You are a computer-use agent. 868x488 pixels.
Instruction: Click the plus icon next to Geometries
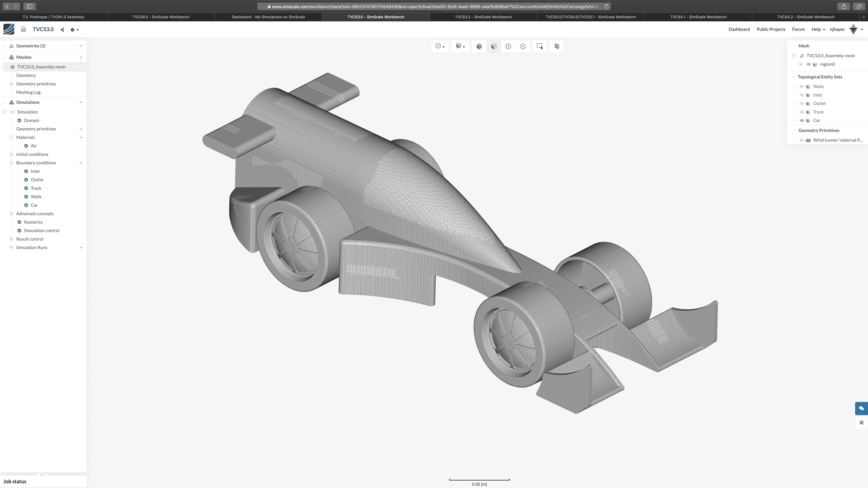[81, 46]
